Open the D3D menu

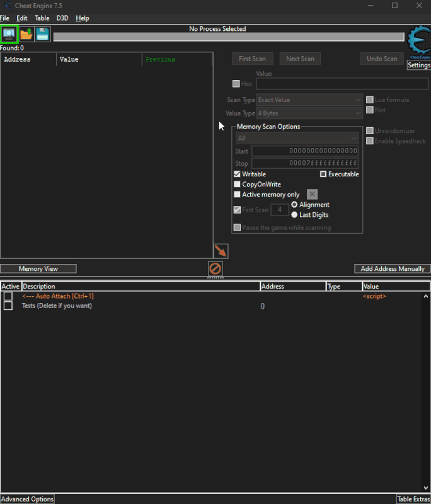[62, 18]
